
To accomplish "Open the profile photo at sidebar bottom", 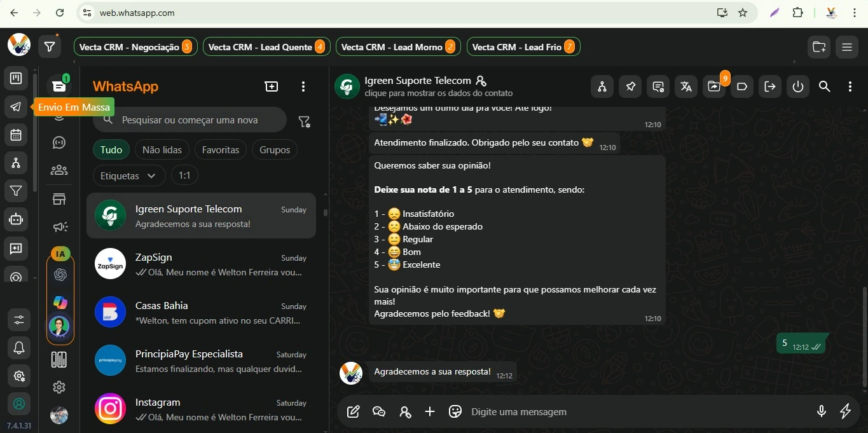I will [59, 415].
